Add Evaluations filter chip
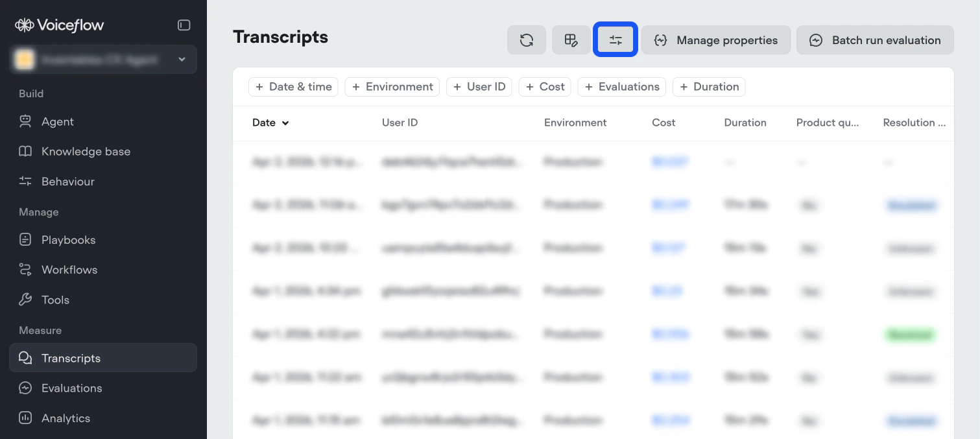 tap(622, 87)
